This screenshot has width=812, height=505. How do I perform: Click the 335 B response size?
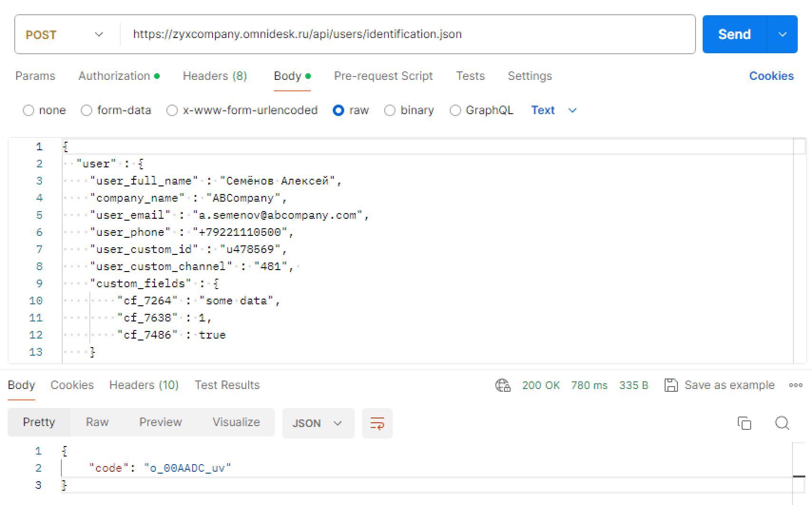(634, 385)
